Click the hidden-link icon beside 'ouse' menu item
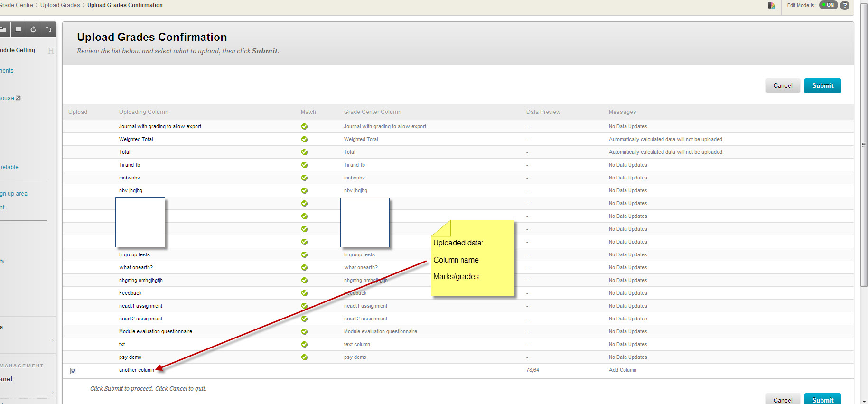 (19, 98)
